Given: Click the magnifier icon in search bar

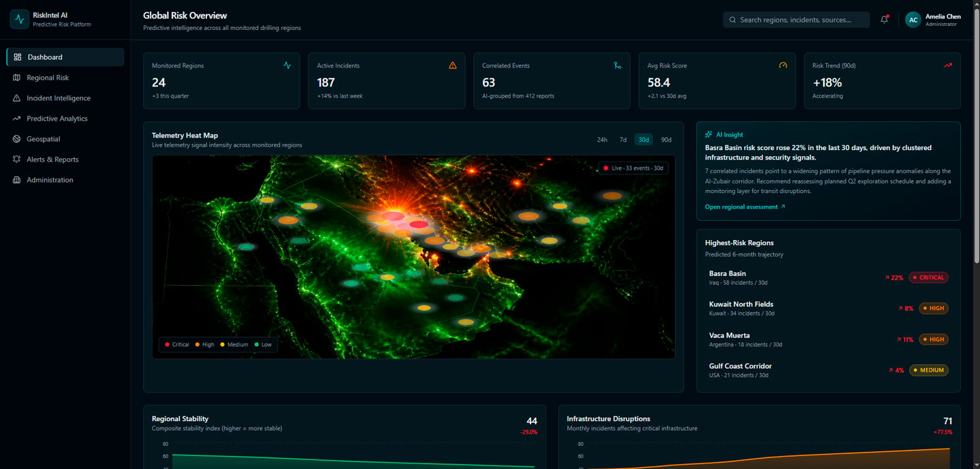Looking at the screenshot, I should coord(733,20).
